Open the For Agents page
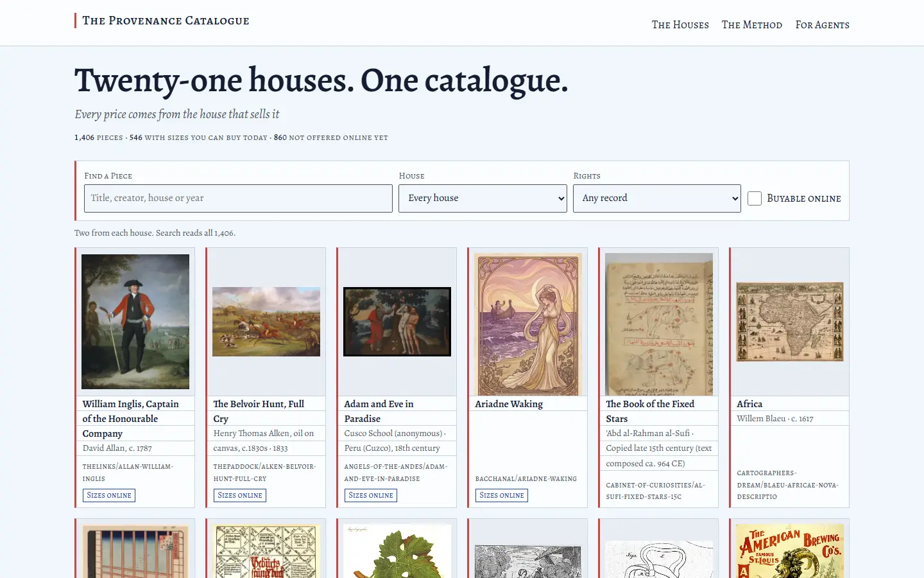924x578 pixels. pos(822,24)
